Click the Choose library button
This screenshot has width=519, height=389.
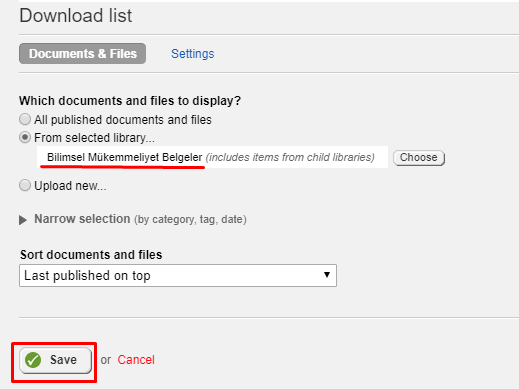pyautogui.click(x=419, y=158)
